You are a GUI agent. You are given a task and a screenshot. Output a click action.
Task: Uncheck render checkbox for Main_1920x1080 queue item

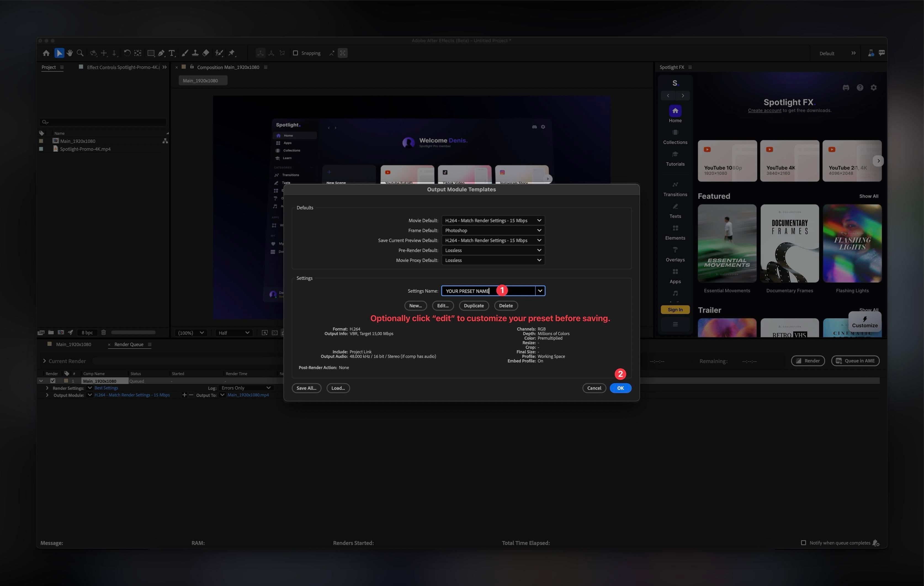click(x=53, y=381)
